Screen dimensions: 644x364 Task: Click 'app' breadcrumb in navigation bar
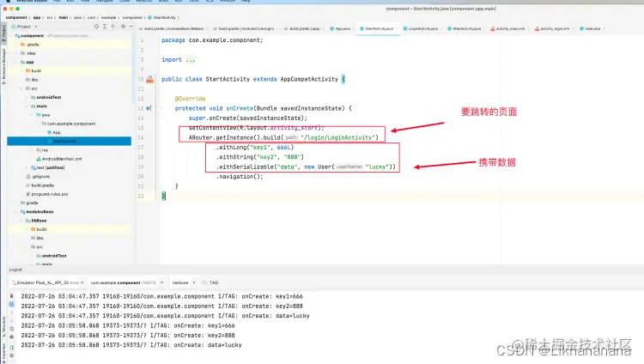tap(37, 18)
